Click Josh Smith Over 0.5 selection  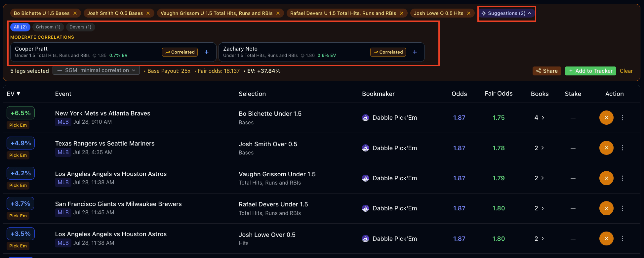[x=268, y=144]
